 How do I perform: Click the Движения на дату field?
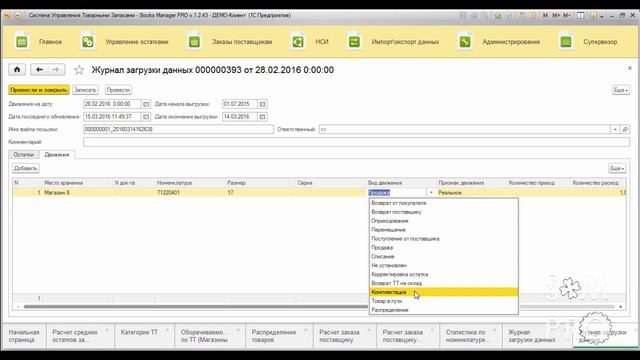[112, 104]
